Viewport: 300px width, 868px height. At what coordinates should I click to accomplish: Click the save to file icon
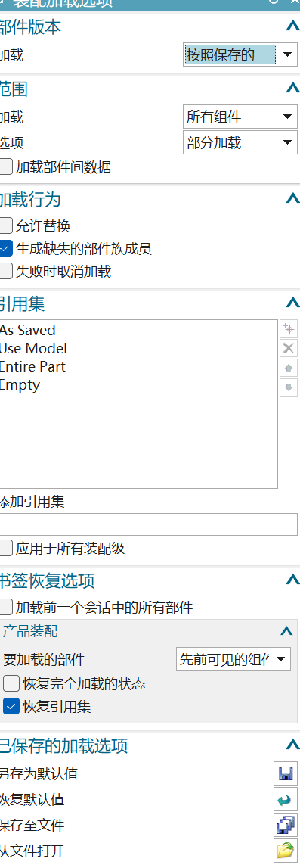click(286, 825)
